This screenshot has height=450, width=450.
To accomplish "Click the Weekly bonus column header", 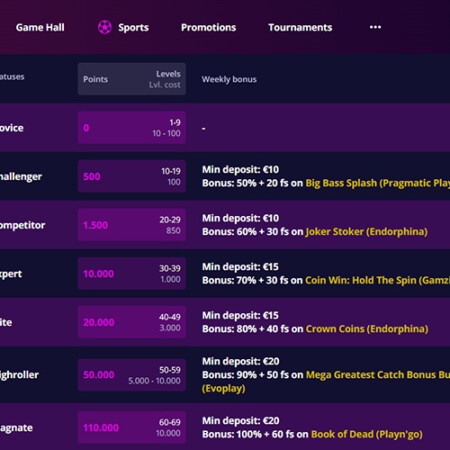I will point(229,79).
